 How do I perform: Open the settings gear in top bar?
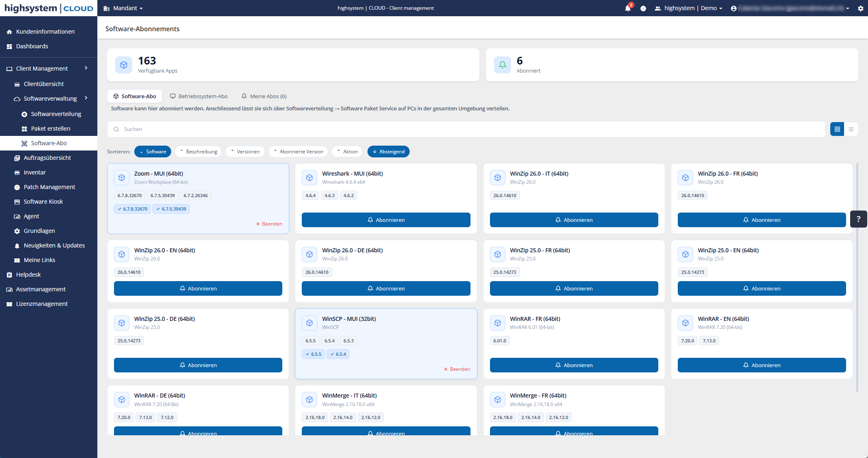(x=860, y=8)
